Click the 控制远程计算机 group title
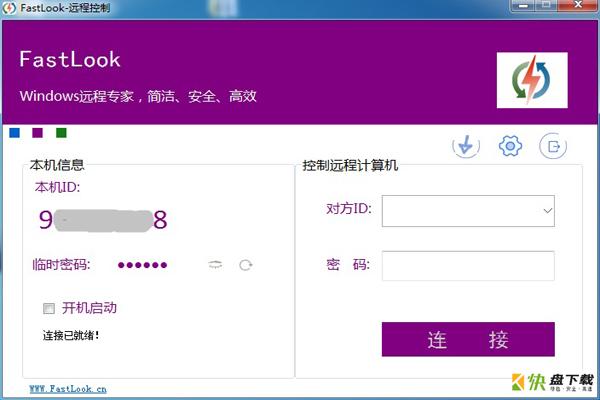The height and width of the screenshot is (400, 600). coord(350,165)
